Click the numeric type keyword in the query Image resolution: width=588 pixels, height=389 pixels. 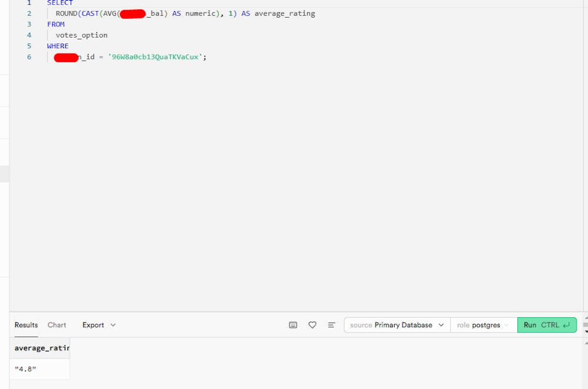pyautogui.click(x=201, y=14)
